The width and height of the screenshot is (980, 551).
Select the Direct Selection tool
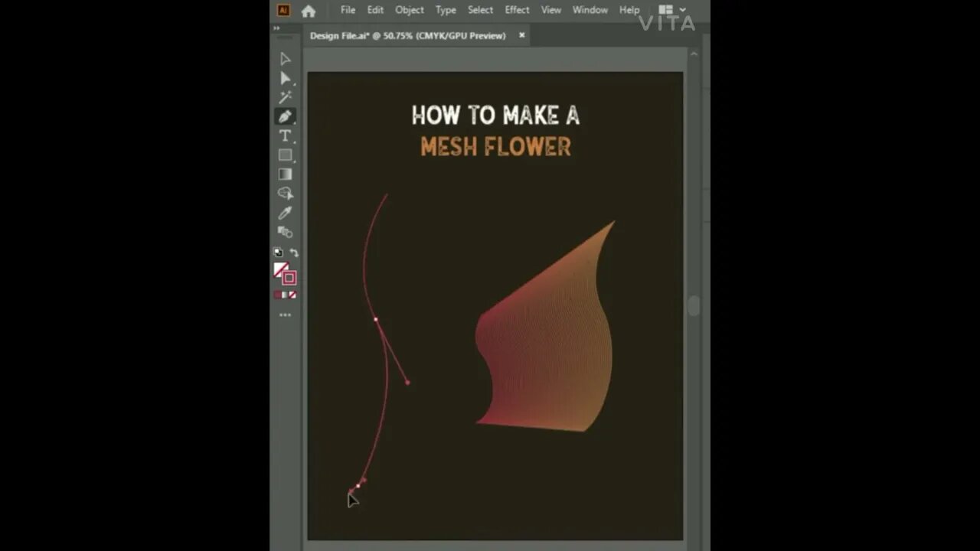285,78
